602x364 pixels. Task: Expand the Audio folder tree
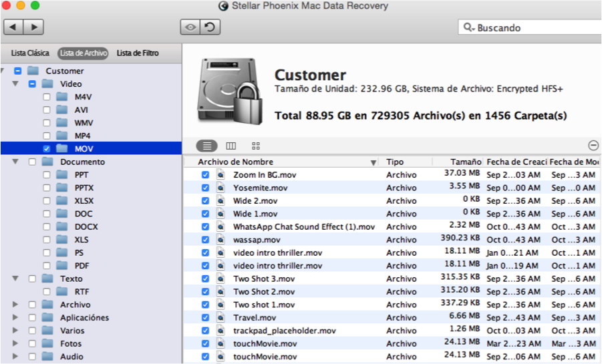(15, 357)
